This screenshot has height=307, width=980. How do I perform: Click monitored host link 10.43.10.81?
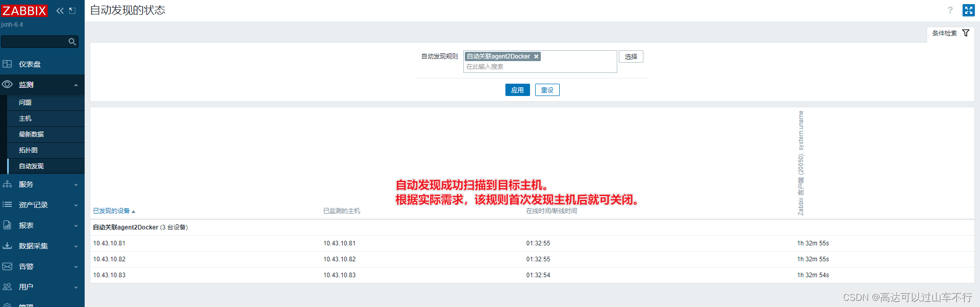click(x=339, y=243)
